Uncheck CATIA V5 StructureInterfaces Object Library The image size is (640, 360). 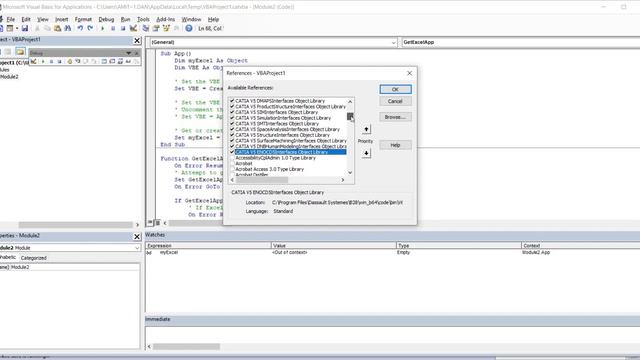pyautogui.click(x=232, y=135)
